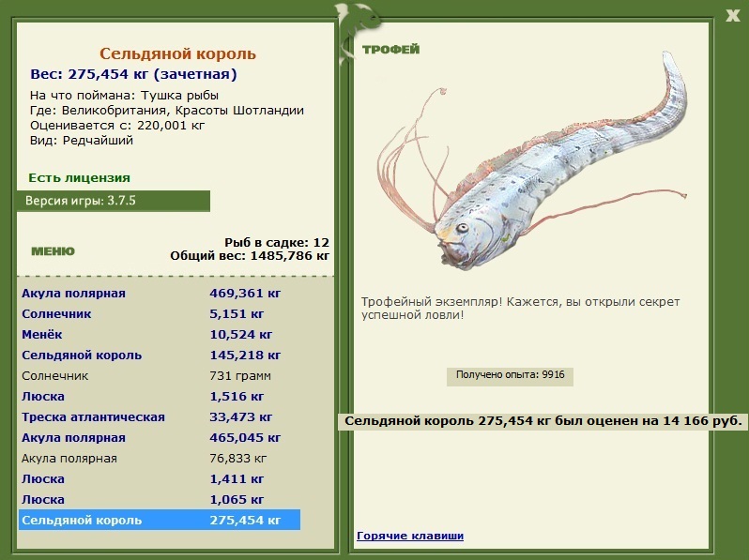
Task: Open the Горячие клавиши link
Action: pos(410,536)
